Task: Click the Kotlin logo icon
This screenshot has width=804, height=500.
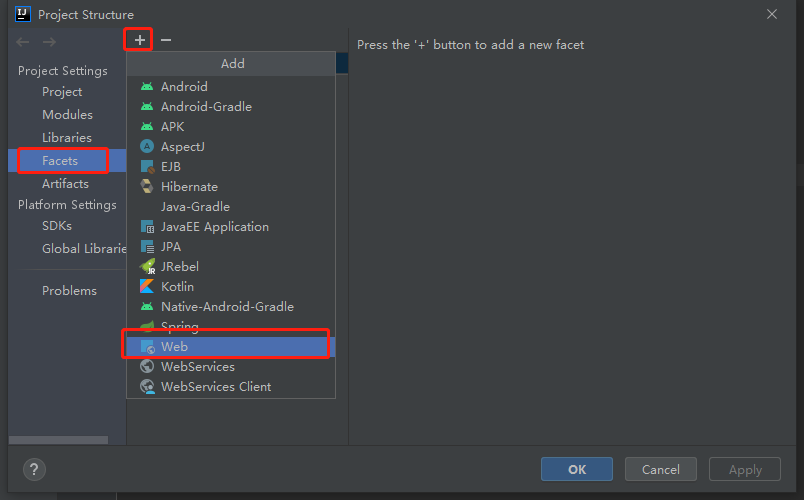Action: (x=147, y=287)
